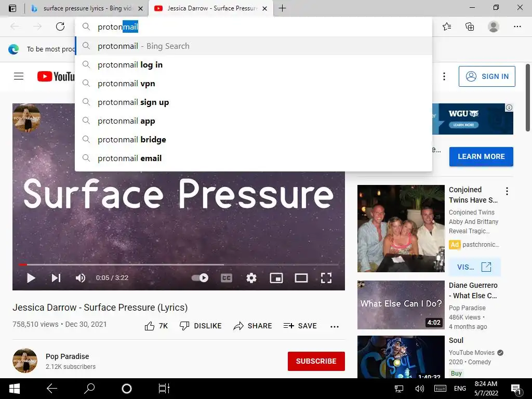Image resolution: width=532 pixels, height=399 pixels.
Task: Switch to surface pressure lyrics Bing tab
Action: (87, 8)
